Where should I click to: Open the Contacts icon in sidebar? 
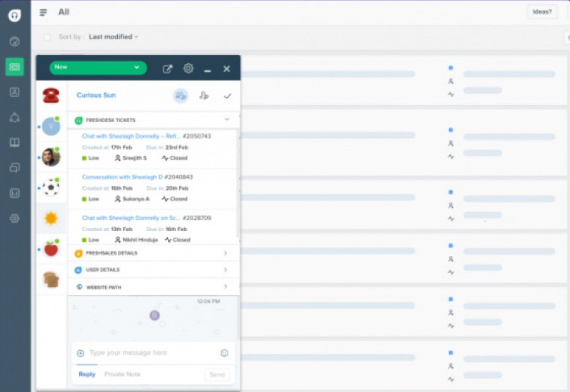(x=15, y=92)
